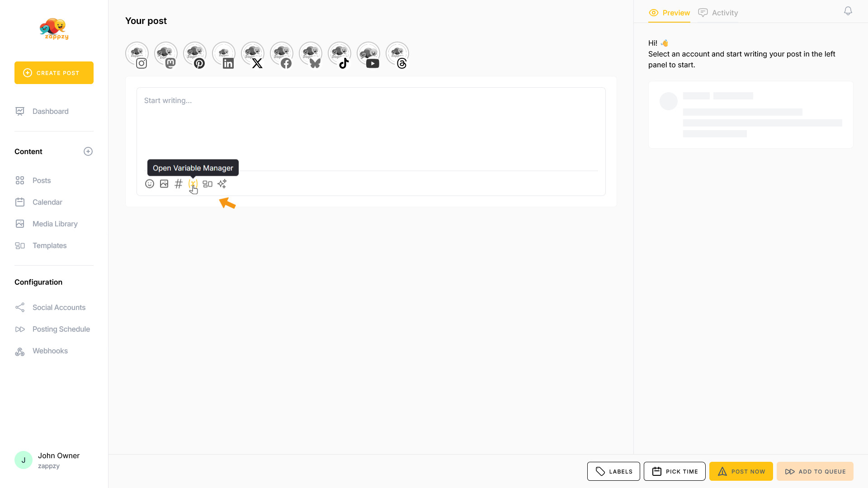Open the emoji picker icon
Screen dimensions: 868x488
pos(150,184)
